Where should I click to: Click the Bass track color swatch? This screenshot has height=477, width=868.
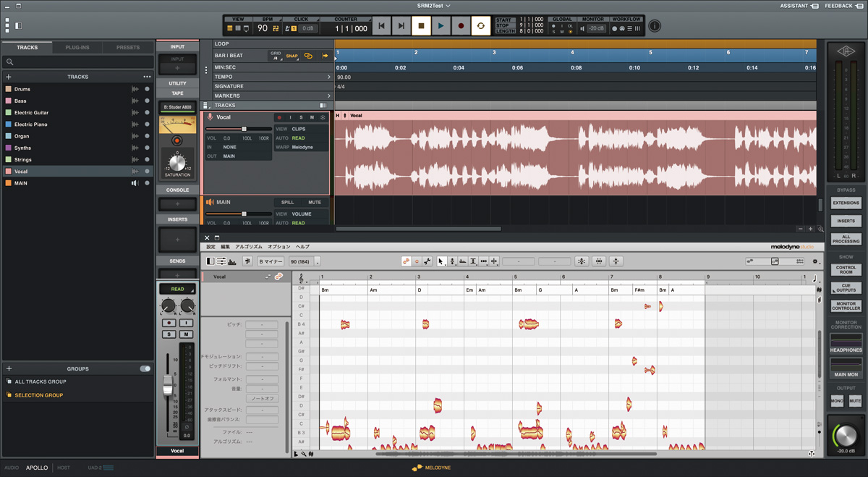pos(9,101)
